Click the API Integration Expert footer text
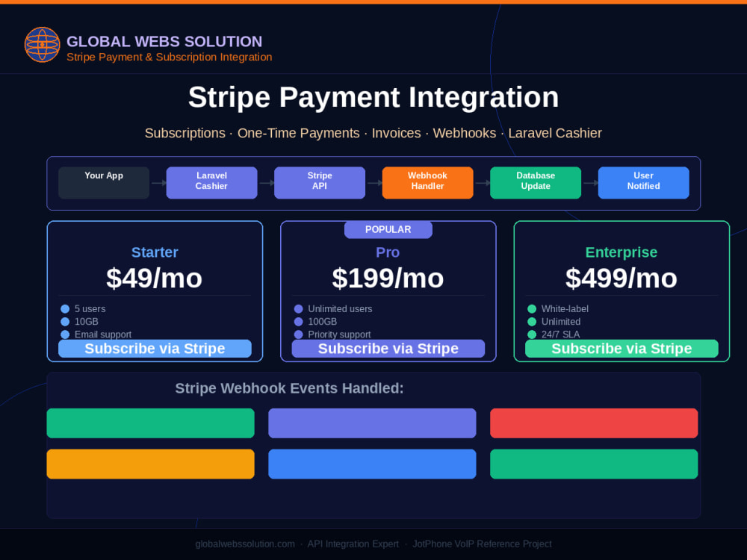This screenshot has width=747, height=560. [x=353, y=544]
